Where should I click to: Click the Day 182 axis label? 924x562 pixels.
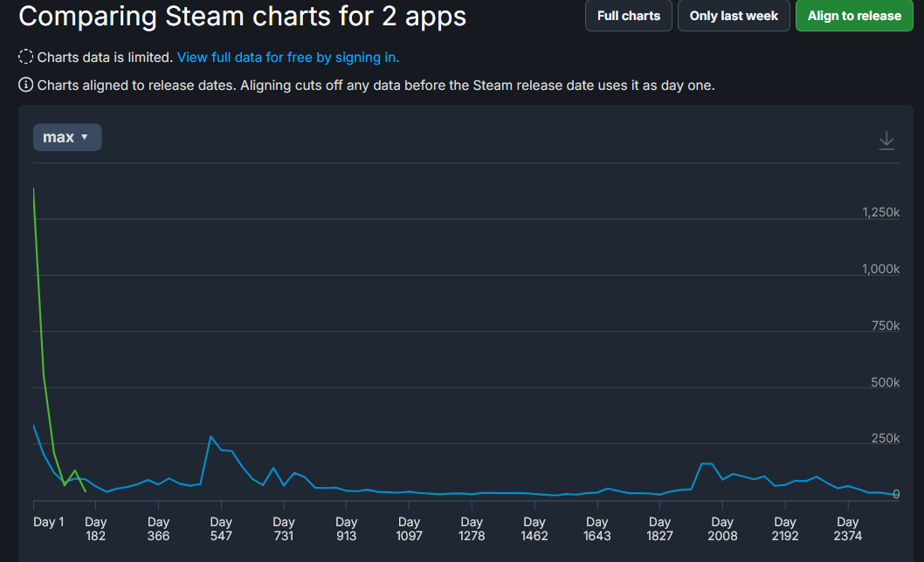95,529
